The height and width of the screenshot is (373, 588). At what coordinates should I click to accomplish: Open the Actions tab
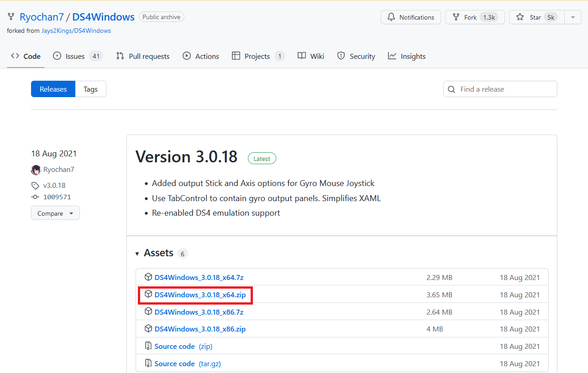(x=201, y=57)
